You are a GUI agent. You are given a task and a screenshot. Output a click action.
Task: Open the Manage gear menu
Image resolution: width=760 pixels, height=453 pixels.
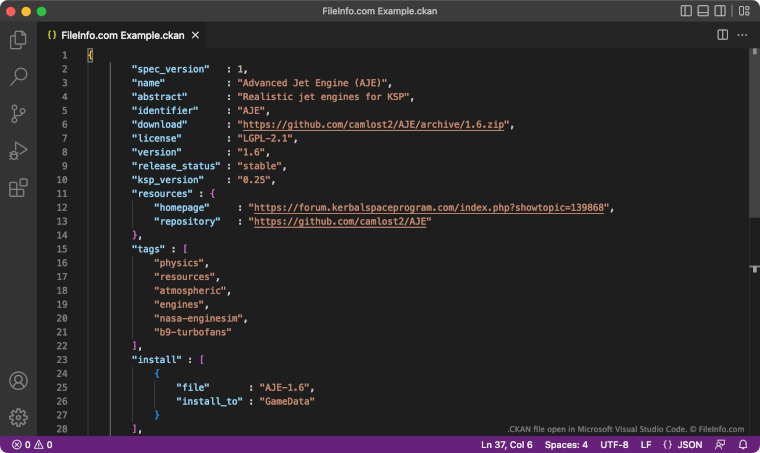tap(18, 417)
